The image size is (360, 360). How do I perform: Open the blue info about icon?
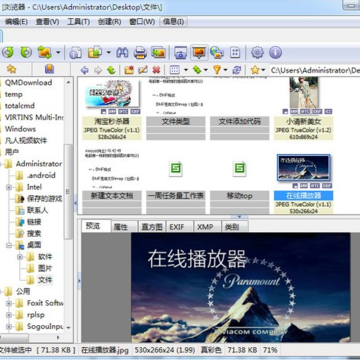tap(275, 52)
